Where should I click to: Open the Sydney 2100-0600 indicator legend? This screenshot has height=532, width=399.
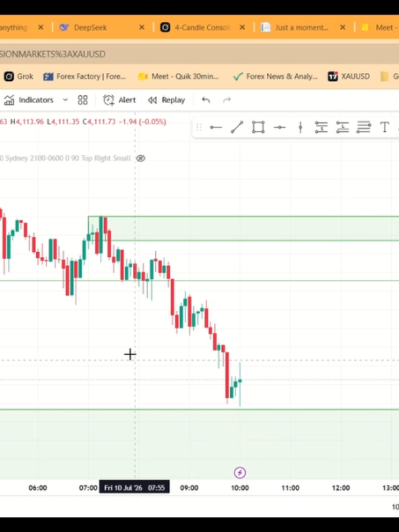tap(65, 158)
